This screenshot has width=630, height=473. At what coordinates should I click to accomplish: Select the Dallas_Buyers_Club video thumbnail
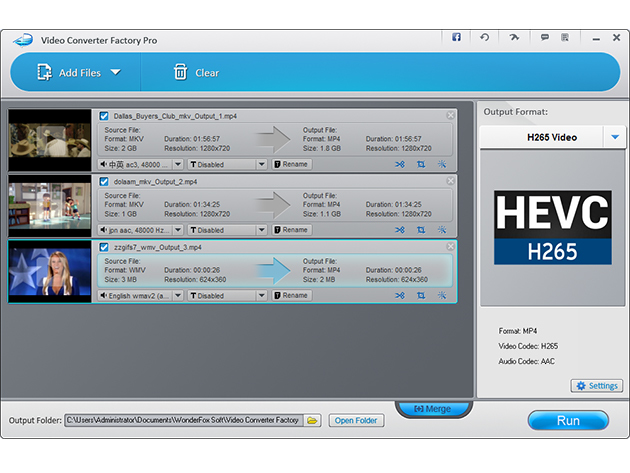(50, 140)
